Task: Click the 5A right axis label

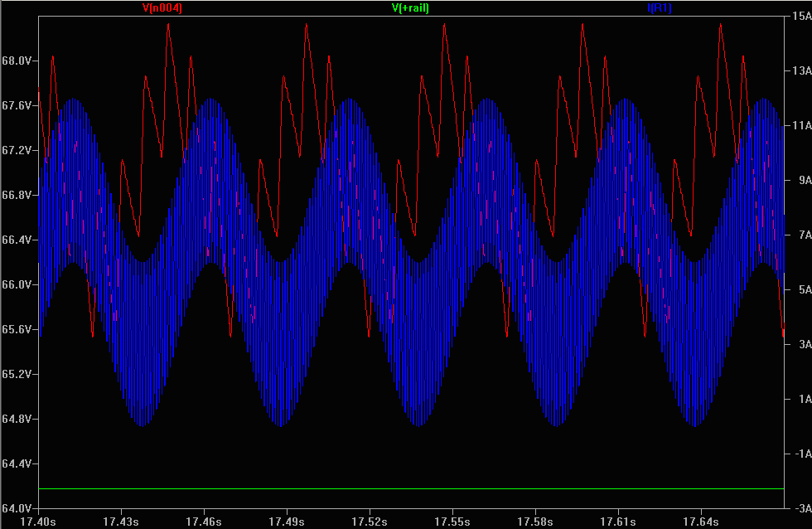Action: [805, 289]
